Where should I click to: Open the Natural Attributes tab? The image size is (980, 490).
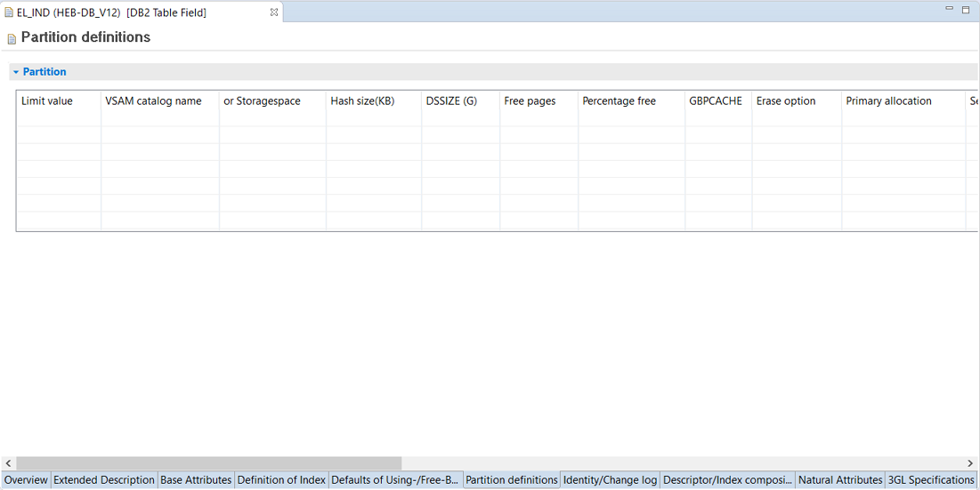[840, 480]
